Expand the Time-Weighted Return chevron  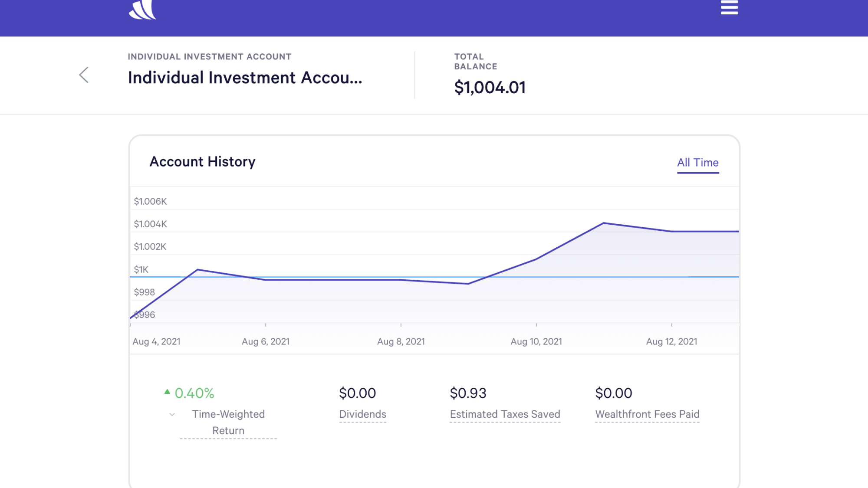point(172,415)
